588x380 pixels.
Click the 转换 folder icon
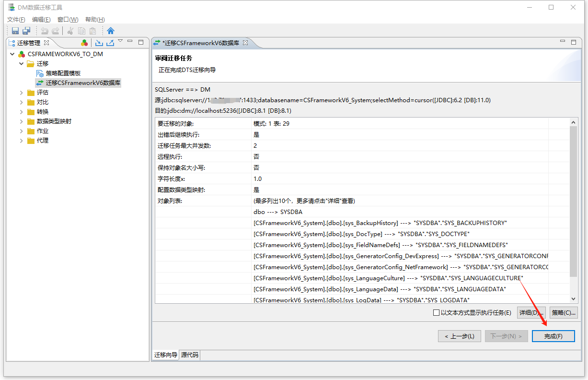tap(31, 112)
